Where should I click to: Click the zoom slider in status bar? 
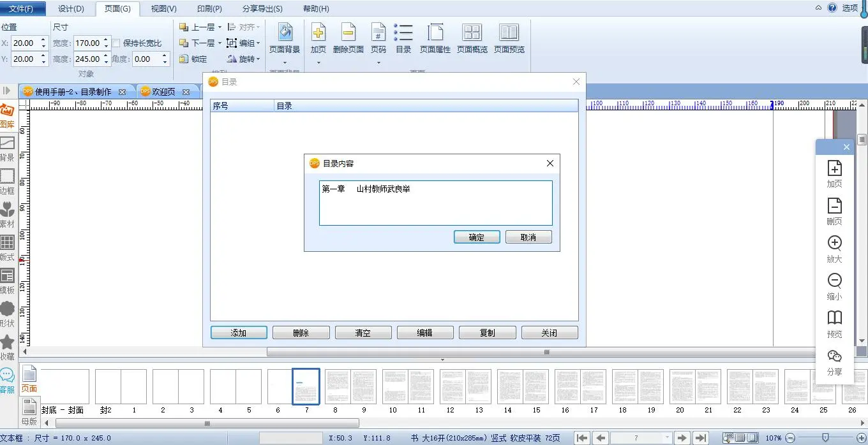point(825,438)
